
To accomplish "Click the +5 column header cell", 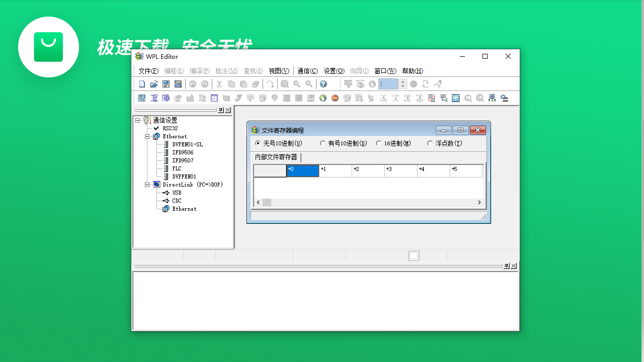I will (x=466, y=171).
